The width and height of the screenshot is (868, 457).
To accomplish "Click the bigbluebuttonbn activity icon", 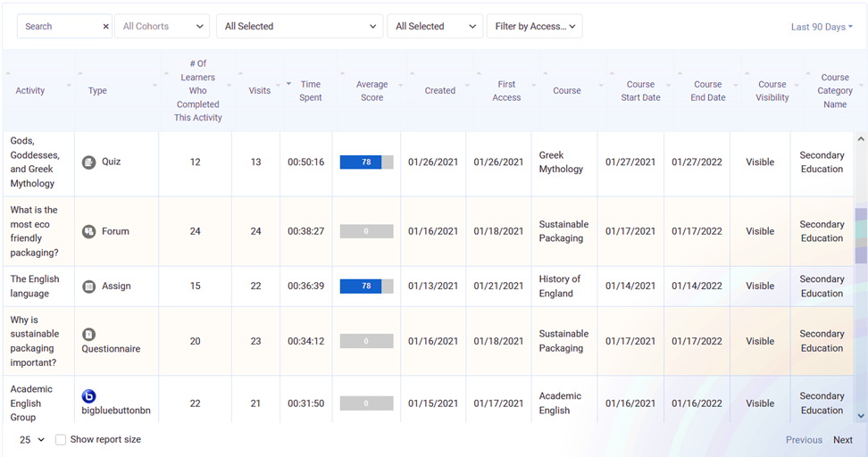I will [x=88, y=396].
